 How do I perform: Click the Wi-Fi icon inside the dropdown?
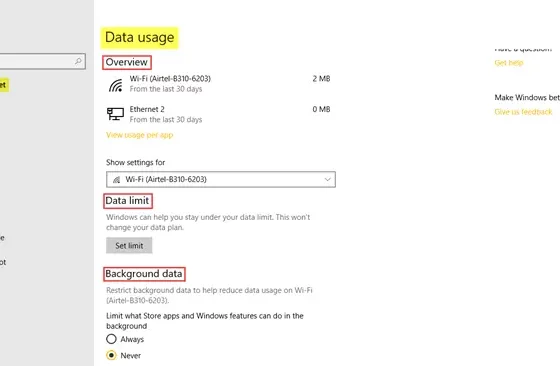[x=116, y=180]
